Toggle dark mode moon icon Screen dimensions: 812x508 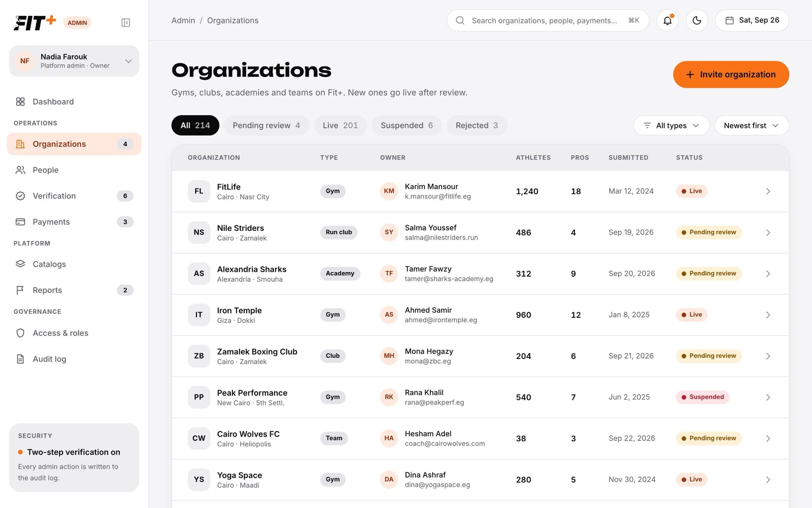point(697,20)
